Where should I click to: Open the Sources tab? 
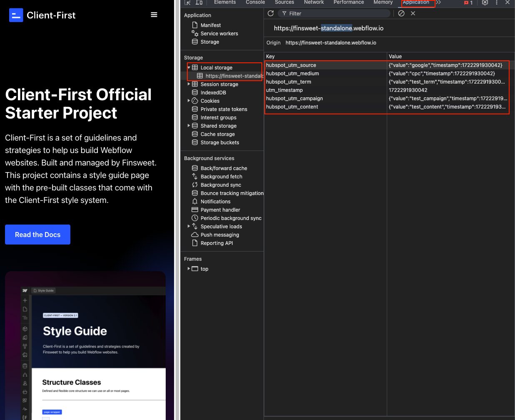click(x=284, y=2)
